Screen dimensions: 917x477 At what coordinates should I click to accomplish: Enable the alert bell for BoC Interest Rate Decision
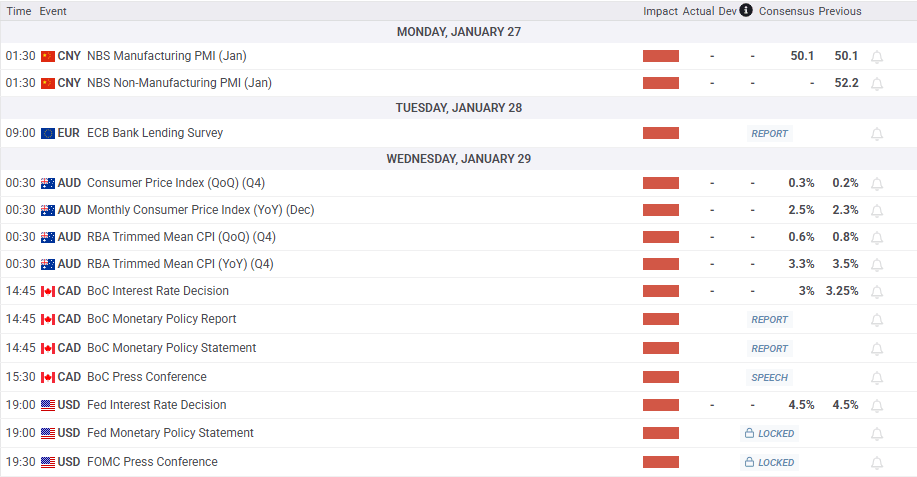(877, 292)
